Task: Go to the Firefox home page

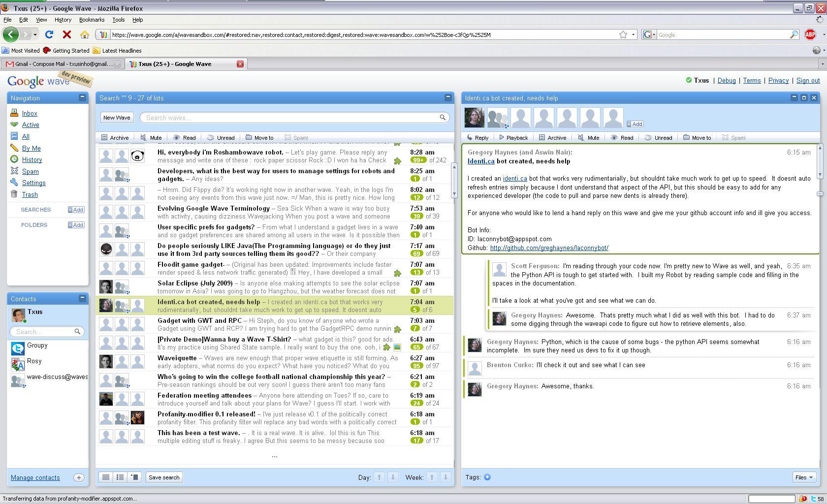Action: (x=85, y=34)
